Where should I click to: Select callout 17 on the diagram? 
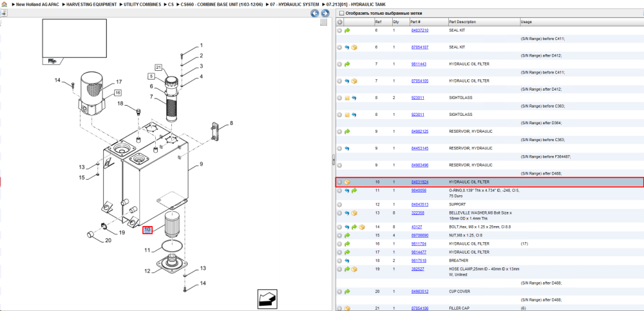click(x=118, y=82)
